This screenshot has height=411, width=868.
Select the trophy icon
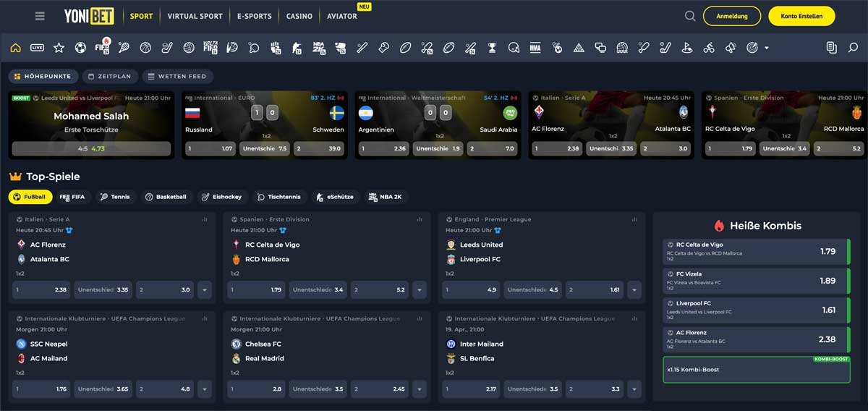[x=492, y=48]
